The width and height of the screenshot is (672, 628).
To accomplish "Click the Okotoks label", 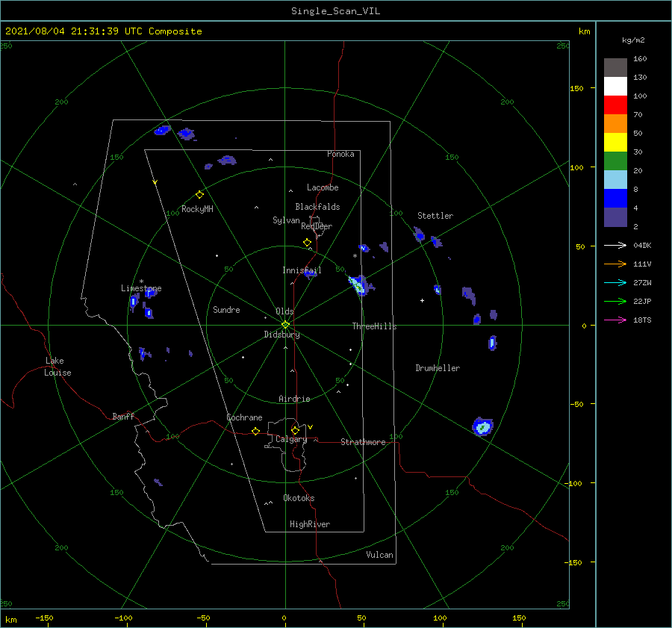I will [299, 498].
